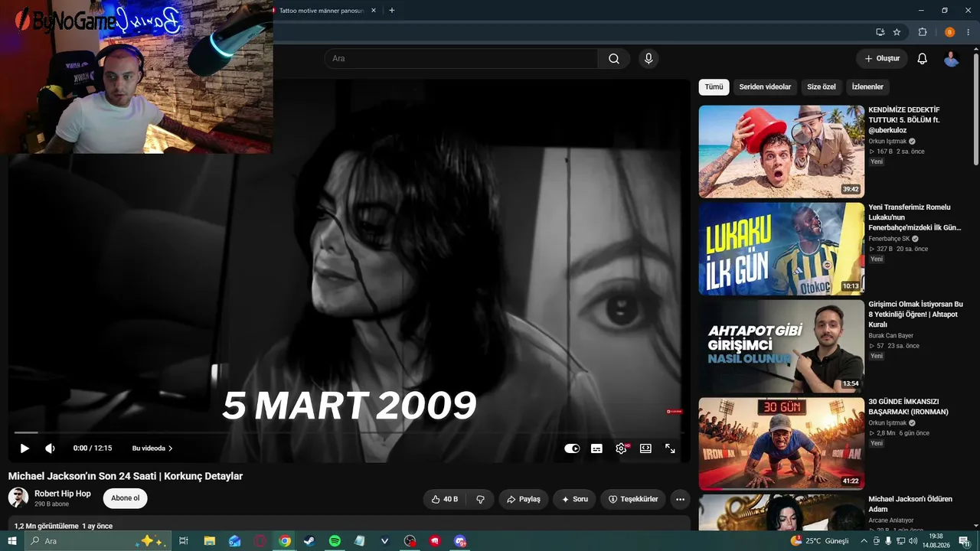Open a new Chrome tab
The image size is (980, 551).
392,11
